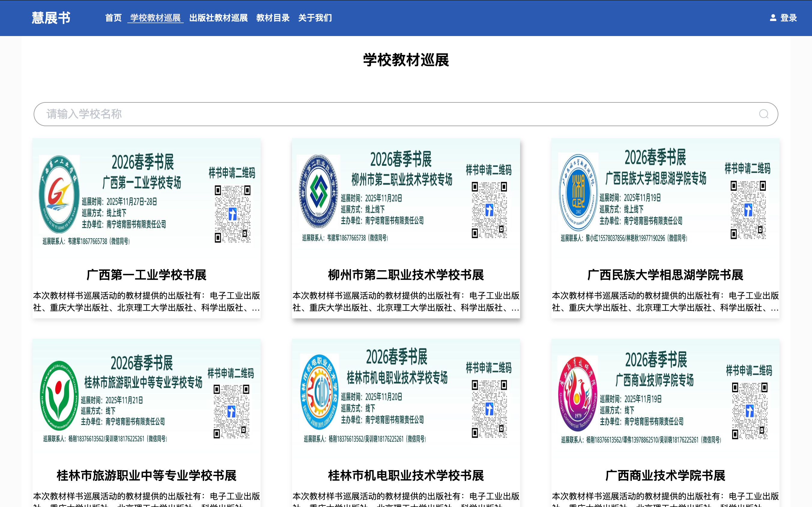Image resolution: width=812 pixels, height=507 pixels.
Task: Click the title 广西民族大学相思湖学院书展
Action: tap(665, 275)
